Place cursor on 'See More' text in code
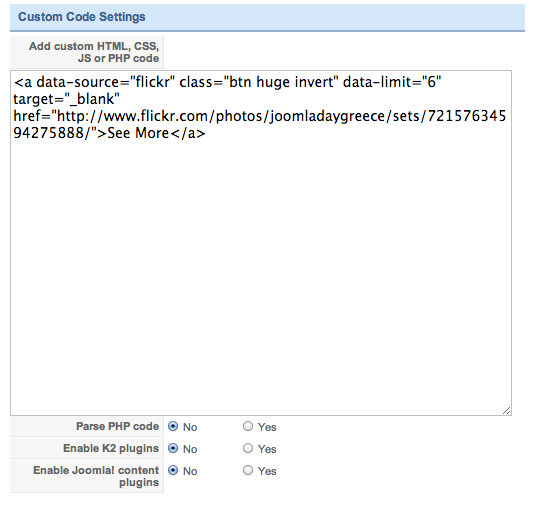533x510 pixels. tap(138, 133)
